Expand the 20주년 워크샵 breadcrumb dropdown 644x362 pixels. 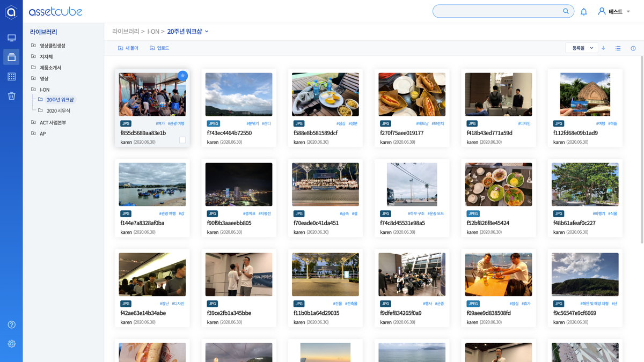pyautogui.click(x=207, y=32)
